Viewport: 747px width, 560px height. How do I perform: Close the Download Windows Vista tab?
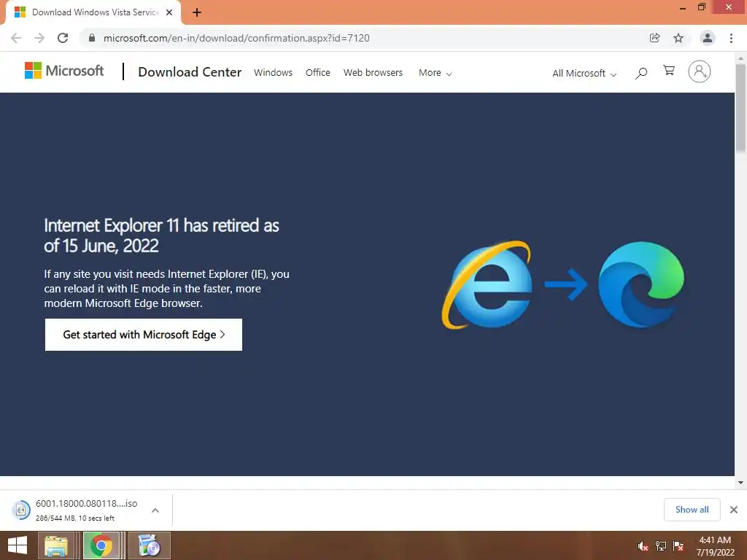[x=169, y=12]
